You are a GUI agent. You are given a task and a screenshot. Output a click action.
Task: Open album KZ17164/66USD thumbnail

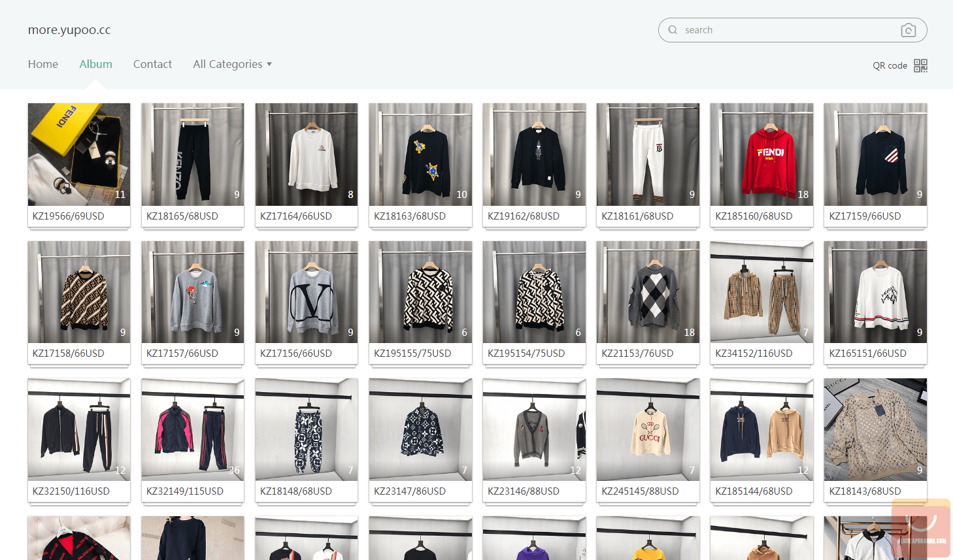[307, 154]
